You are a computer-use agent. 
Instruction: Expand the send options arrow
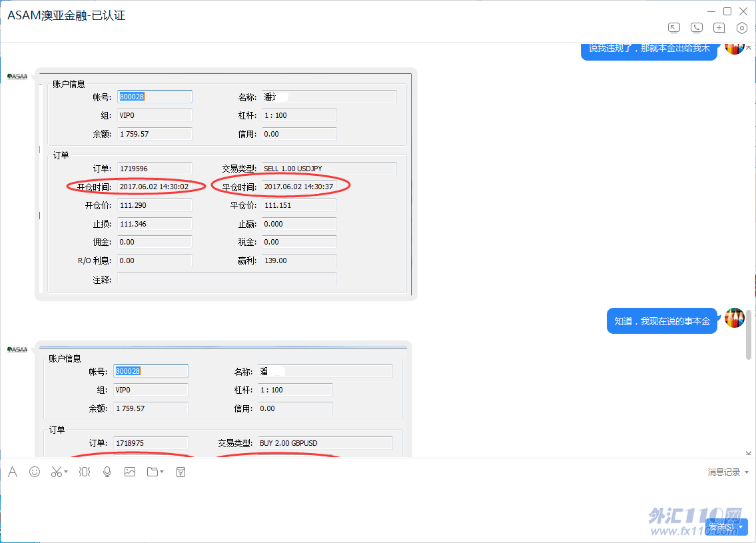[x=741, y=527]
